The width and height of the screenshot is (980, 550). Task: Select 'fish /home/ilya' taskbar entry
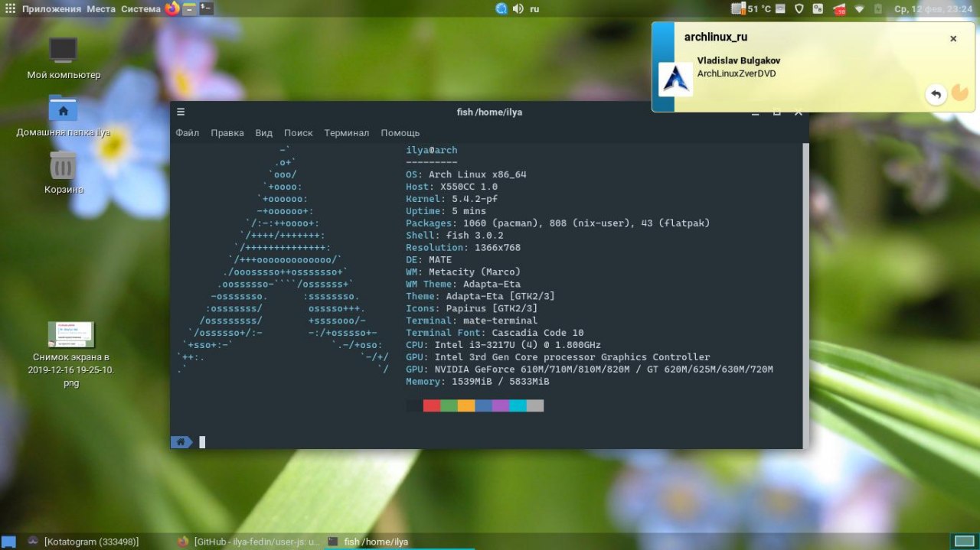point(399,542)
